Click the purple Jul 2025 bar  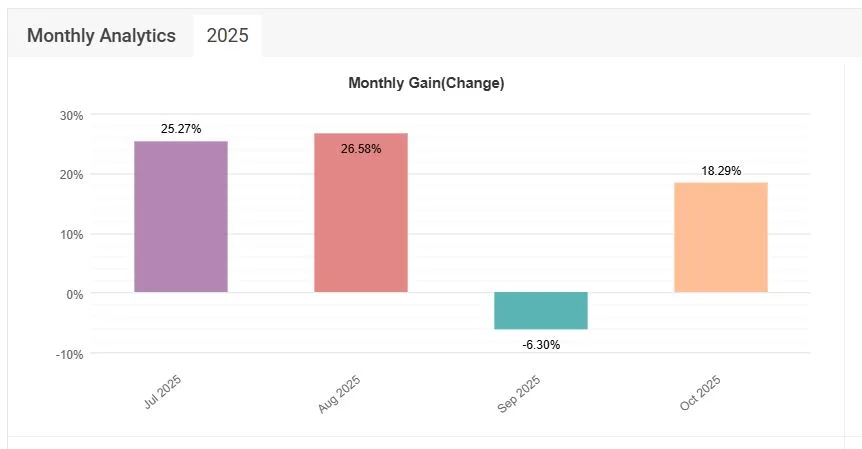(181, 216)
